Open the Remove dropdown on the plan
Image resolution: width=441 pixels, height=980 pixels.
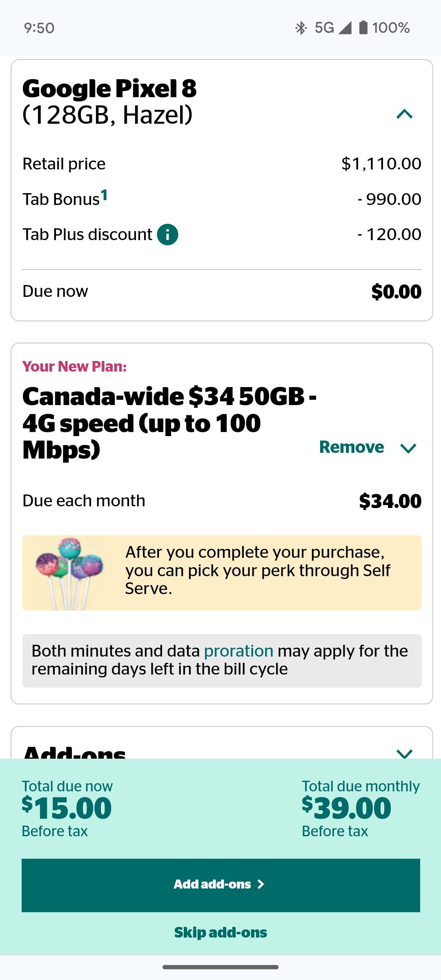tap(408, 447)
